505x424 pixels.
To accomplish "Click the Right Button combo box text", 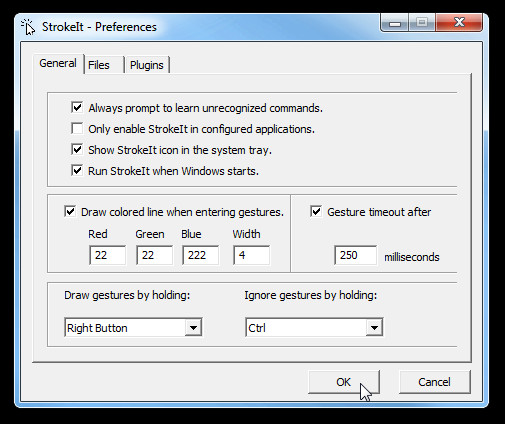I will click(97, 328).
